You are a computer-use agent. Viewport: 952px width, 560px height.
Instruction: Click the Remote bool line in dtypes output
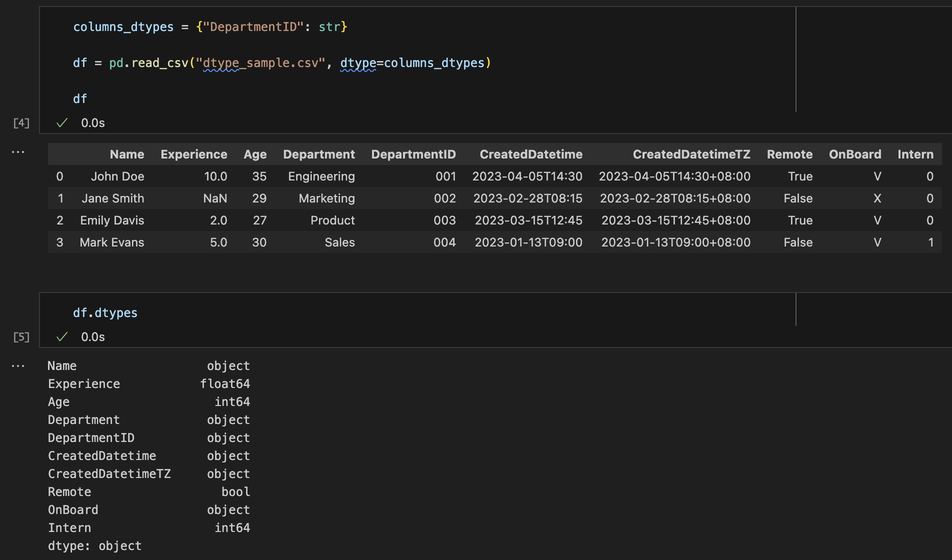149,492
